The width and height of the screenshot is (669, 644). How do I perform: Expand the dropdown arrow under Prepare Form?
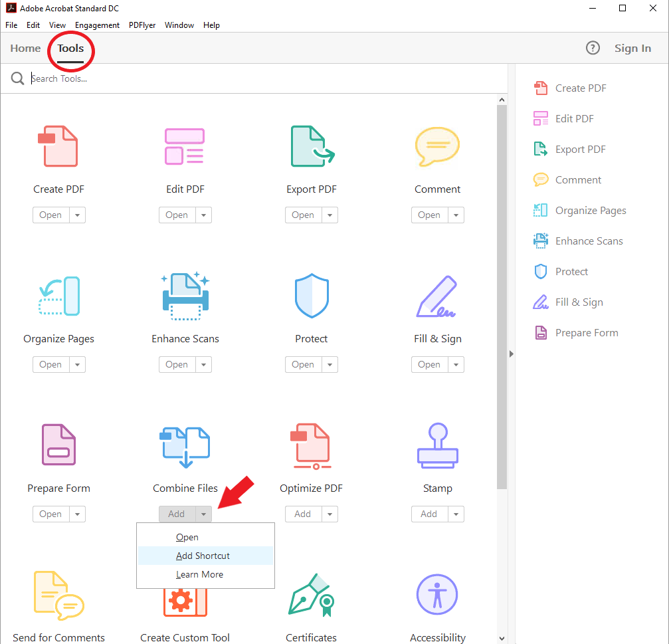tap(77, 514)
